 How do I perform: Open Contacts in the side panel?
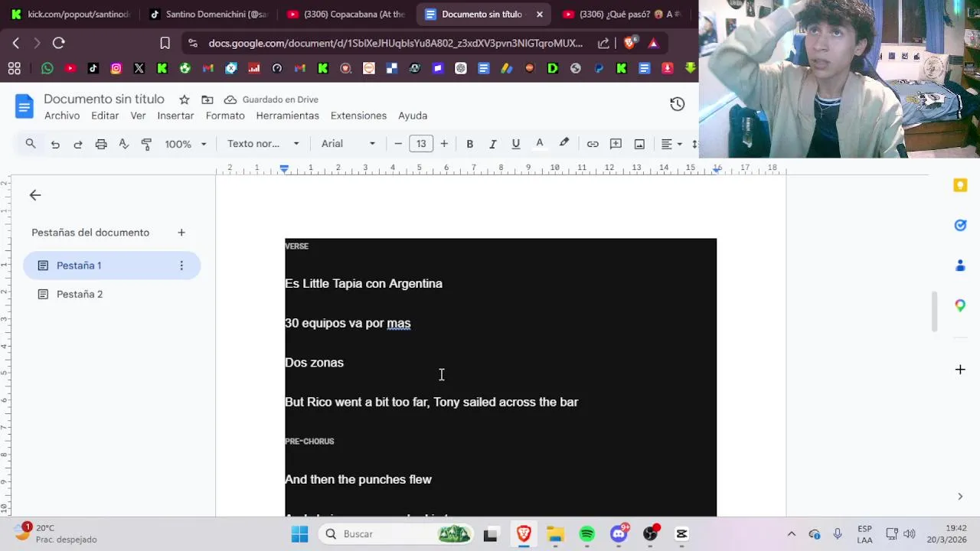(x=960, y=266)
